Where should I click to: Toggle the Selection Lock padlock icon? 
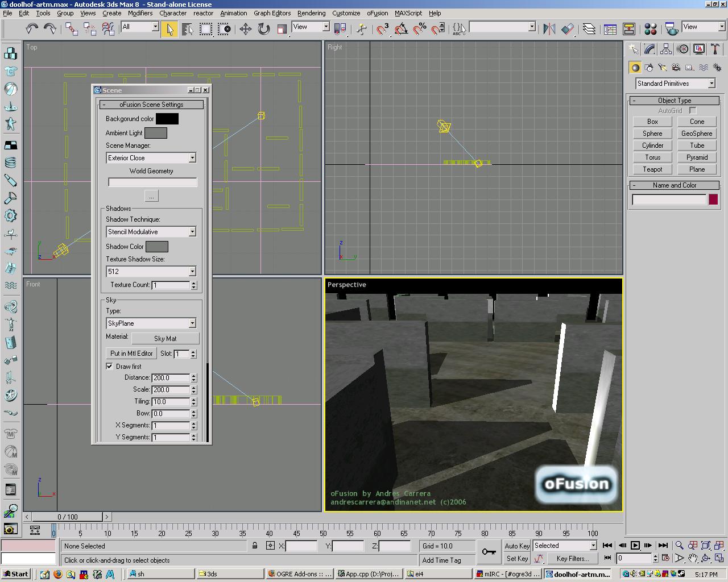point(255,546)
